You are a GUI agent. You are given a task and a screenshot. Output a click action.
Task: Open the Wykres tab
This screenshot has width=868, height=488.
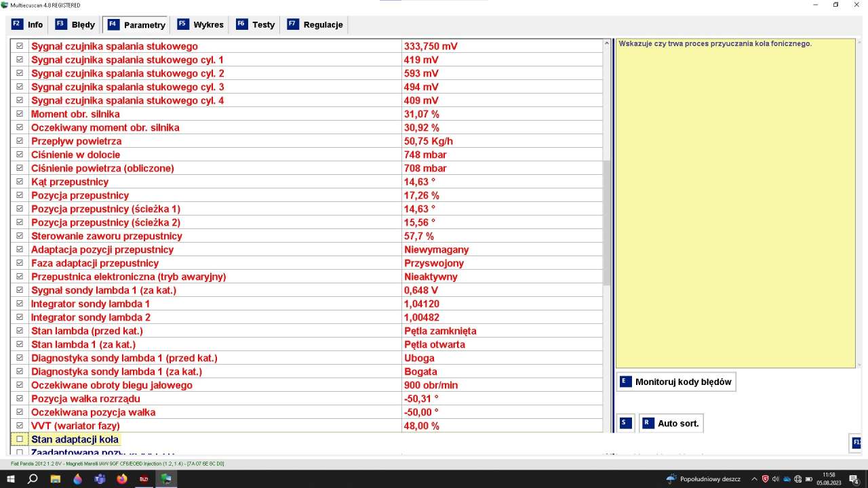200,25
